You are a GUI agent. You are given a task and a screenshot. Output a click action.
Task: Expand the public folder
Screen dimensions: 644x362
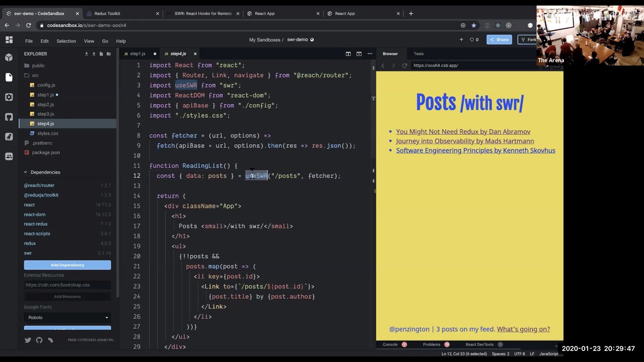(x=38, y=65)
